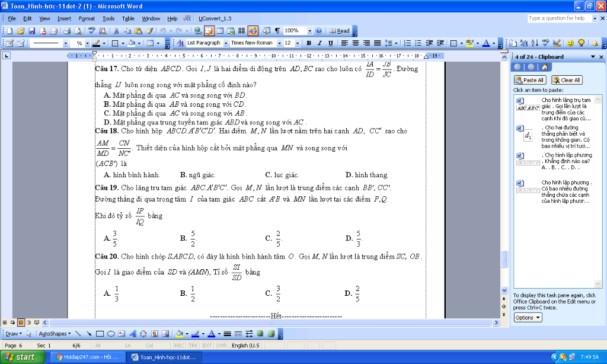607x364 pixels.
Task: Click the yellow highlight color button
Action: (x=470, y=43)
